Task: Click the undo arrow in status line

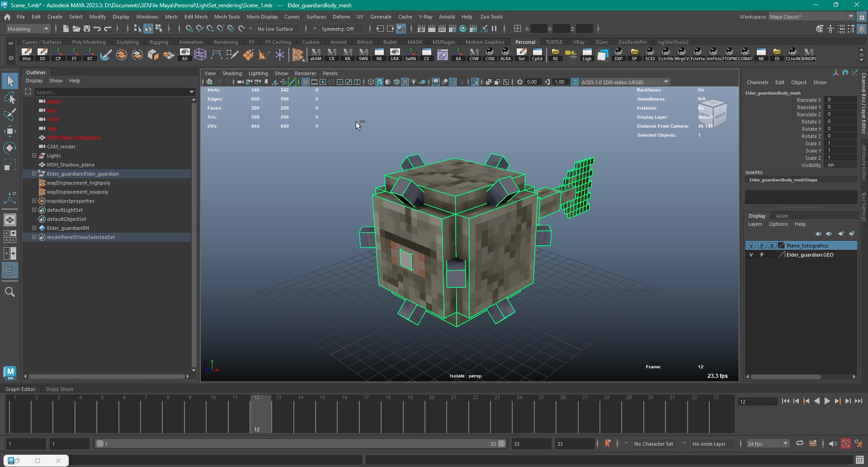Action: point(97,29)
